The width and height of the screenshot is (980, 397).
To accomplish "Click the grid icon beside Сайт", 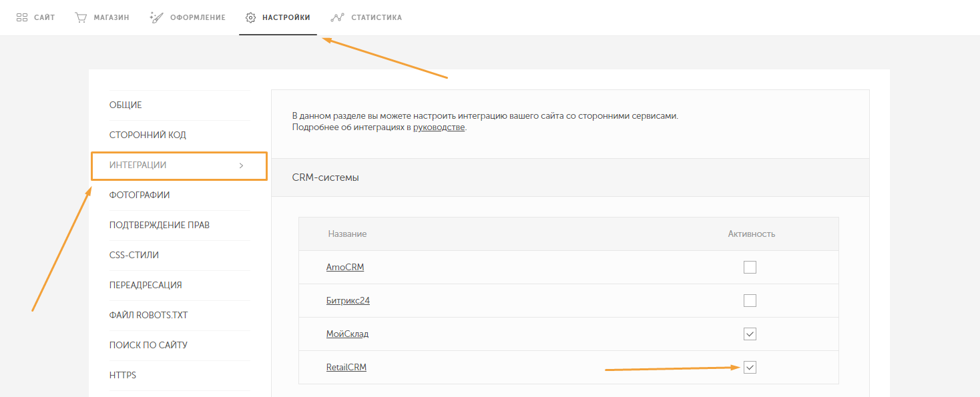I will pyautogui.click(x=22, y=17).
